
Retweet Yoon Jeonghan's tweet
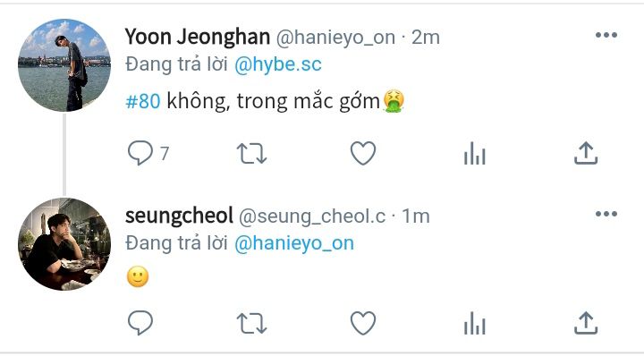tap(251, 154)
